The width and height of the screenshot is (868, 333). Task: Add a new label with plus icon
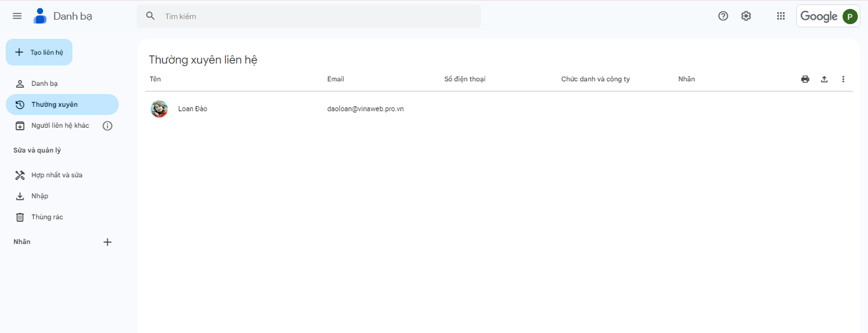point(107,242)
